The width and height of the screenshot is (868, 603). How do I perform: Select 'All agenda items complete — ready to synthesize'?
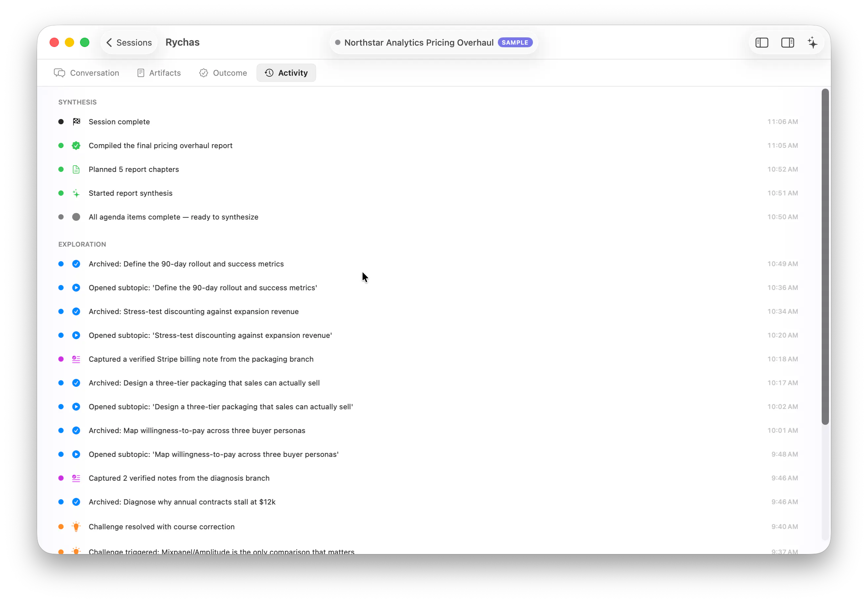429,217
